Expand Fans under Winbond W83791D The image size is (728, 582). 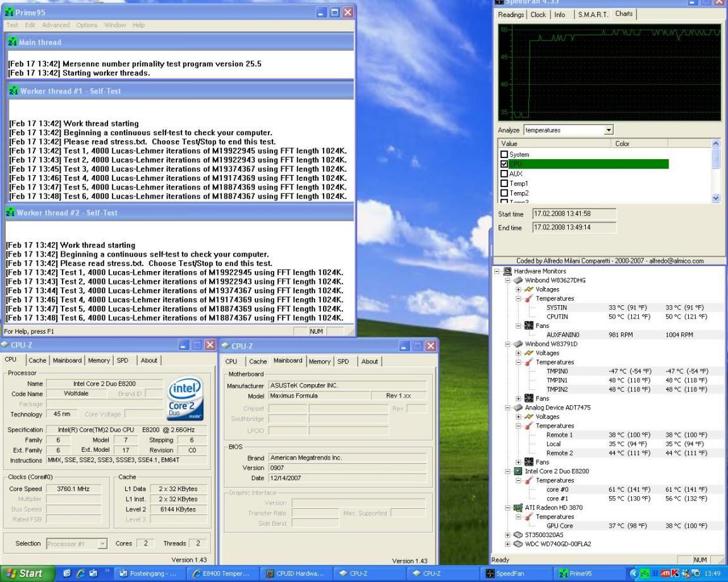pyautogui.click(x=518, y=398)
